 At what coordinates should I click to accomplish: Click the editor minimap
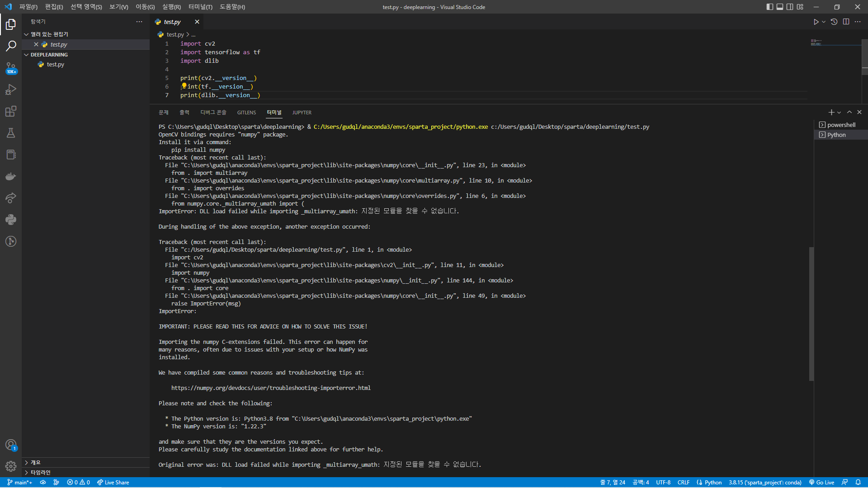pyautogui.click(x=835, y=43)
